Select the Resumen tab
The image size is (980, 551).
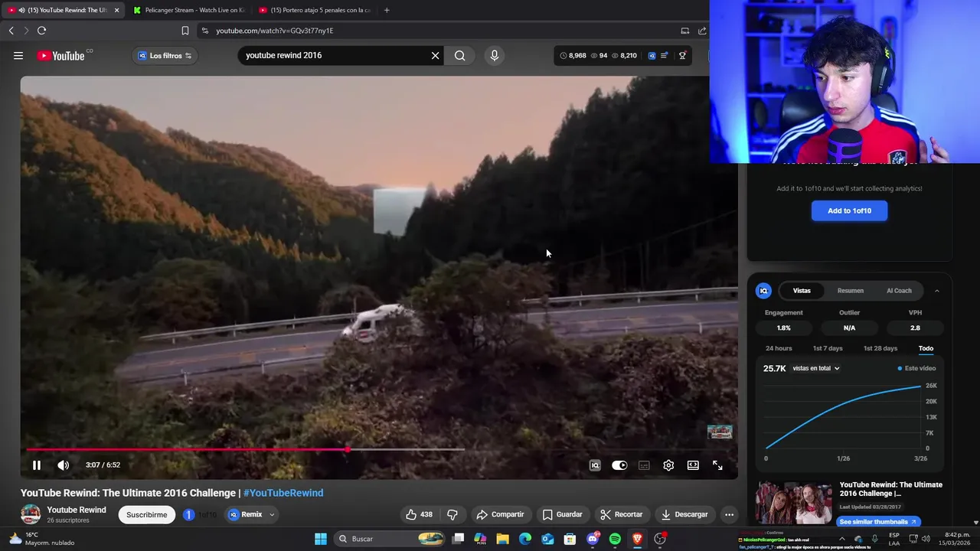(850, 291)
